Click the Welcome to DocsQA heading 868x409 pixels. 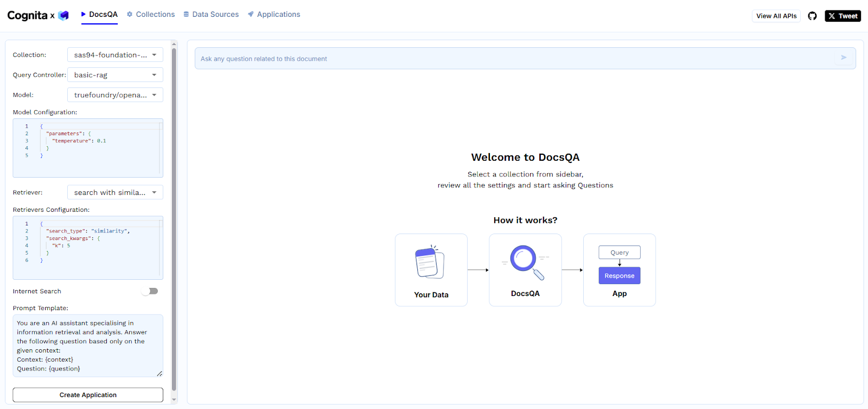coord(525,157)
